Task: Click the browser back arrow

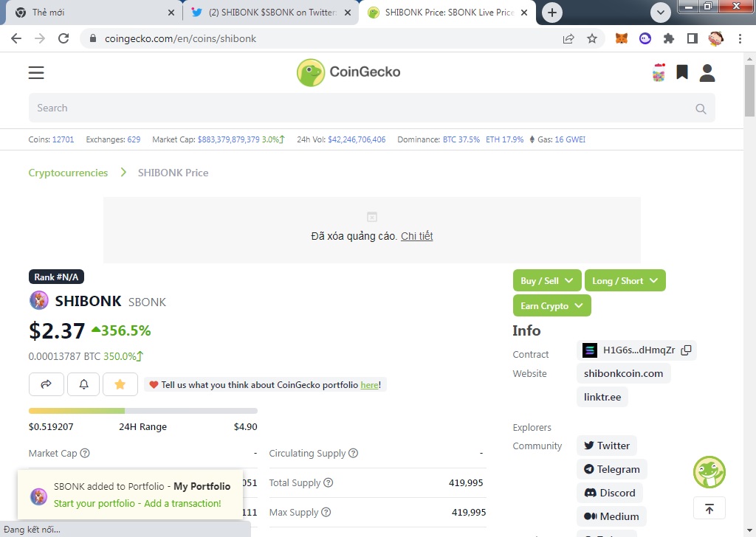Action: 16,38
